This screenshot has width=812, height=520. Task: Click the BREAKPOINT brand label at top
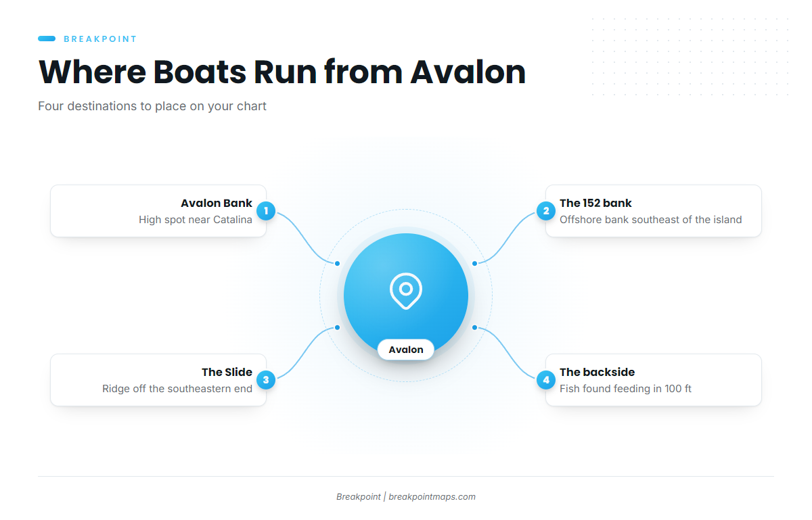pyautogui.click(x=100, y=39)
